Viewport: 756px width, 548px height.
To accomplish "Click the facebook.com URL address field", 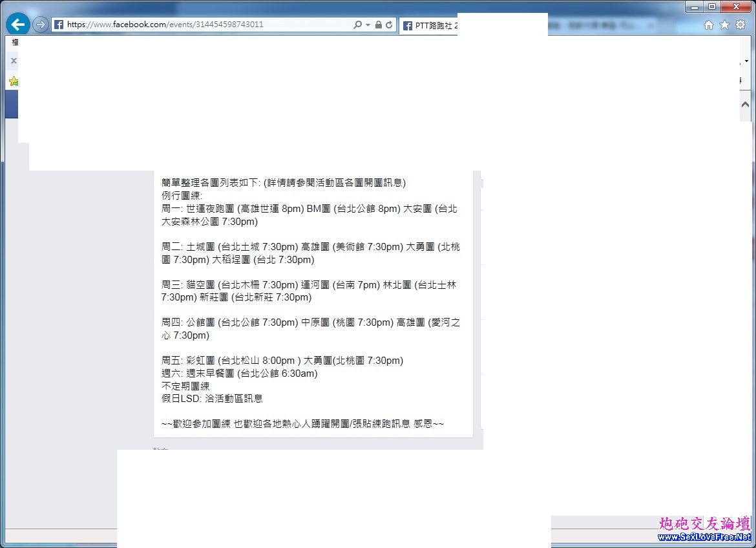I will 207,25.
